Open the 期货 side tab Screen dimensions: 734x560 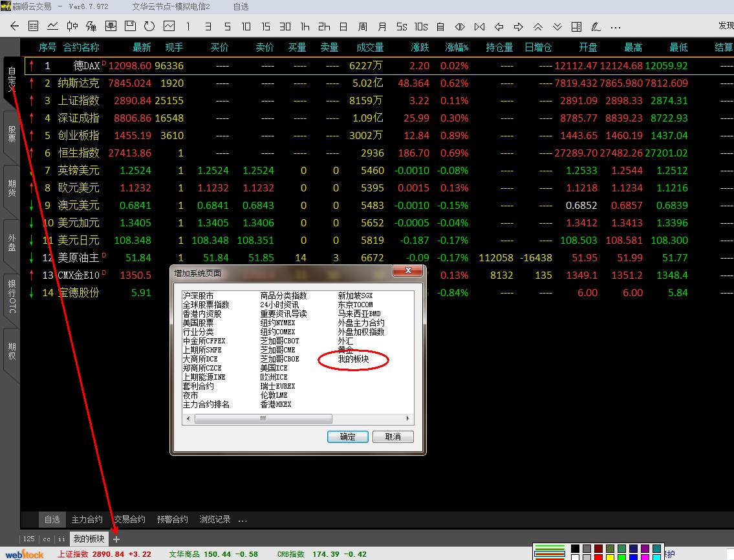click(12, 188)
